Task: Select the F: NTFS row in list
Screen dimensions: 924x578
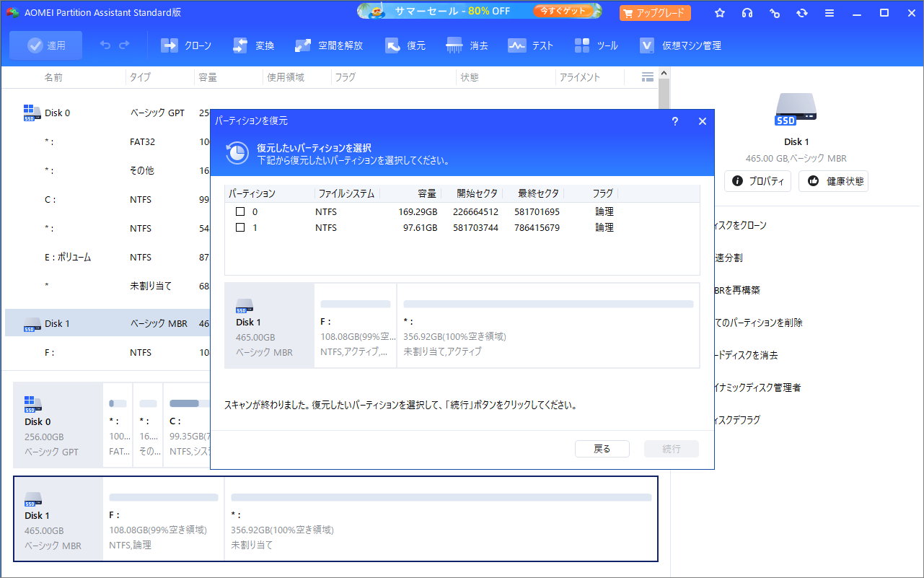Action: click(x=108, y=352)
